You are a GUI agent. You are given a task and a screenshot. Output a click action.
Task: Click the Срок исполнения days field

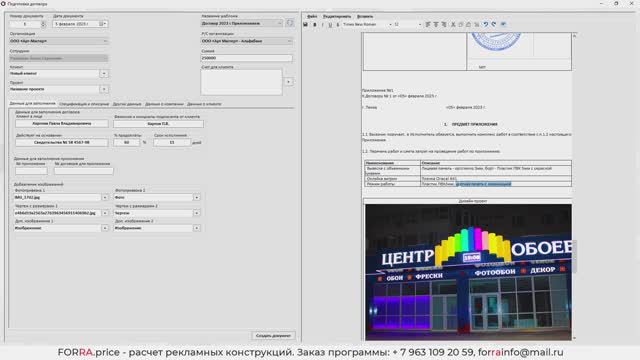click(x=172, y=142)
